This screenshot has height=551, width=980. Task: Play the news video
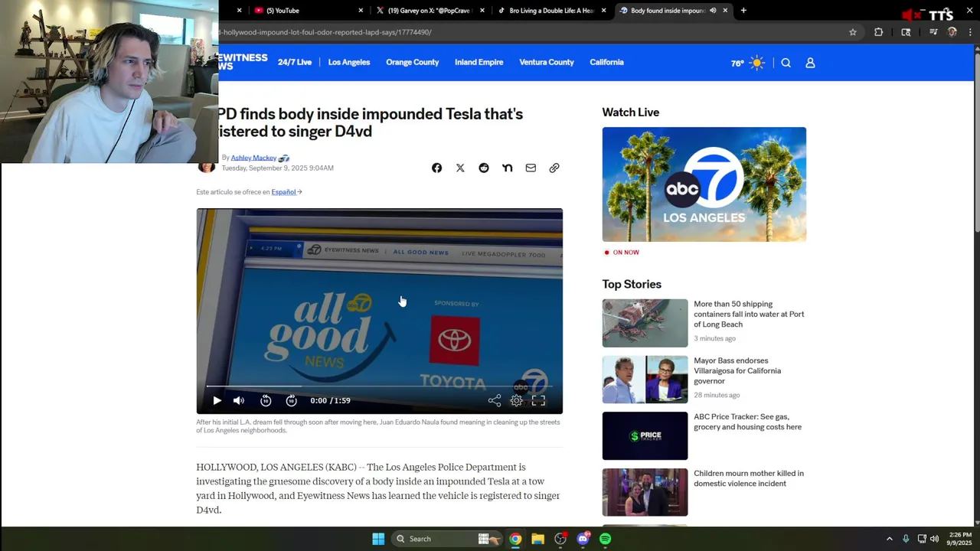click(217, 400)
